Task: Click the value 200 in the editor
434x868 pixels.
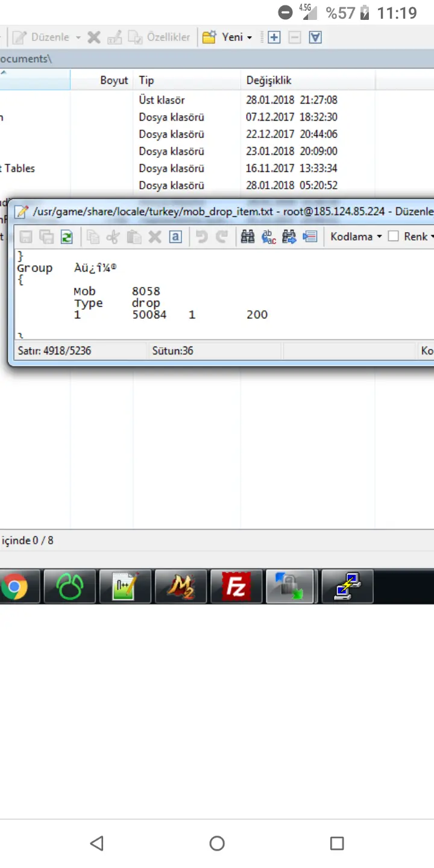Action: click(x=257, y=315)
